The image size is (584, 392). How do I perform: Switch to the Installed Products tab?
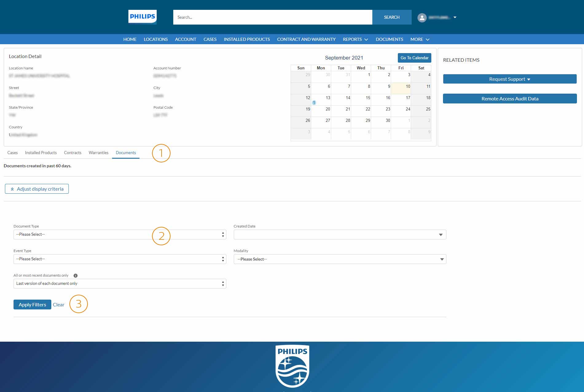(x=41, y=153)
